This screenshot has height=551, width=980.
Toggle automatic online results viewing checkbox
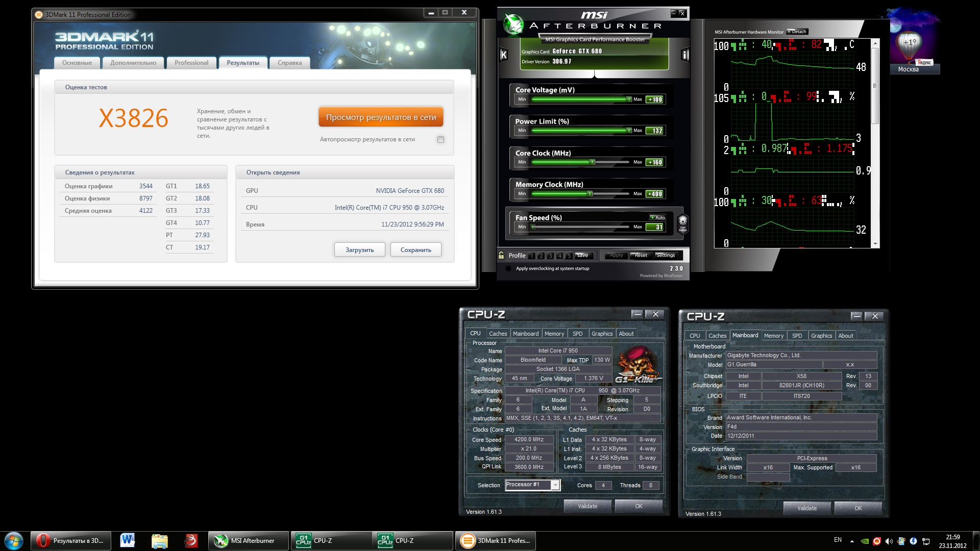[x=440, y=139]
